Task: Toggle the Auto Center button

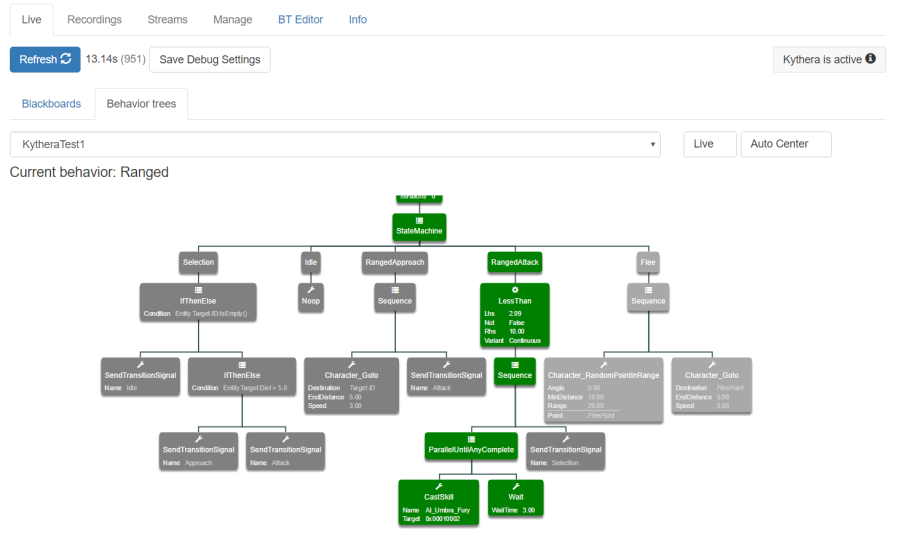Action: (785, 144)
